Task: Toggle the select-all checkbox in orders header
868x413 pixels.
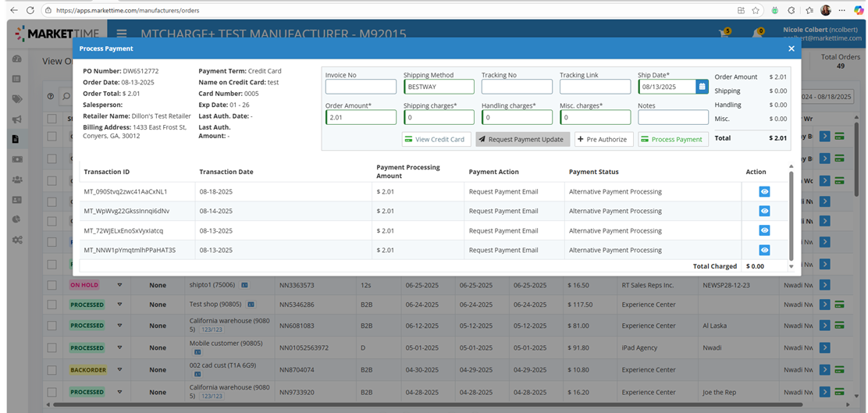Action: 52,119
